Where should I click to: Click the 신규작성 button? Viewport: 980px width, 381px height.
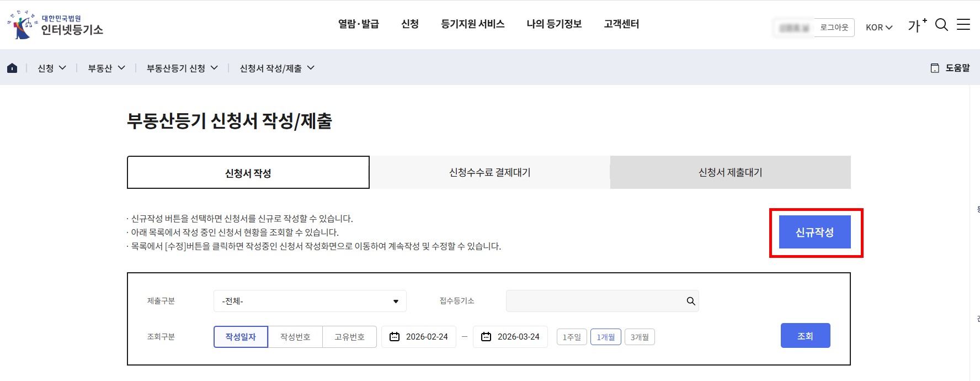coord(814,232)
